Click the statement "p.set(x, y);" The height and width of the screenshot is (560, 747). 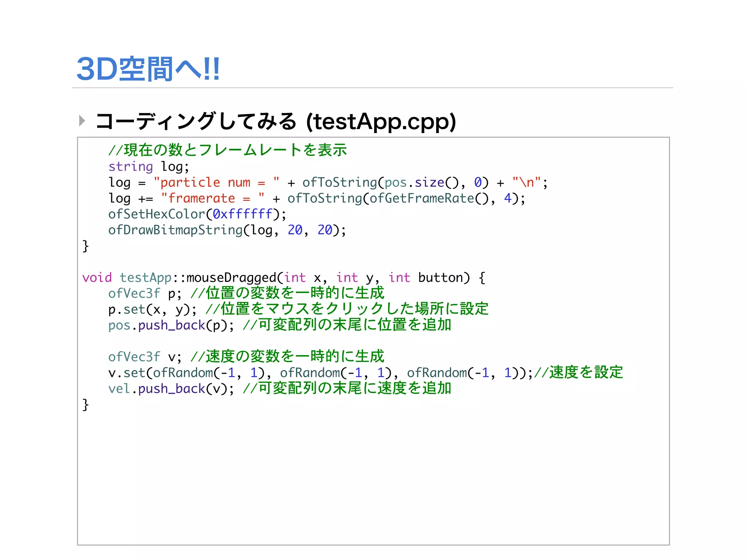coord(152,310)
